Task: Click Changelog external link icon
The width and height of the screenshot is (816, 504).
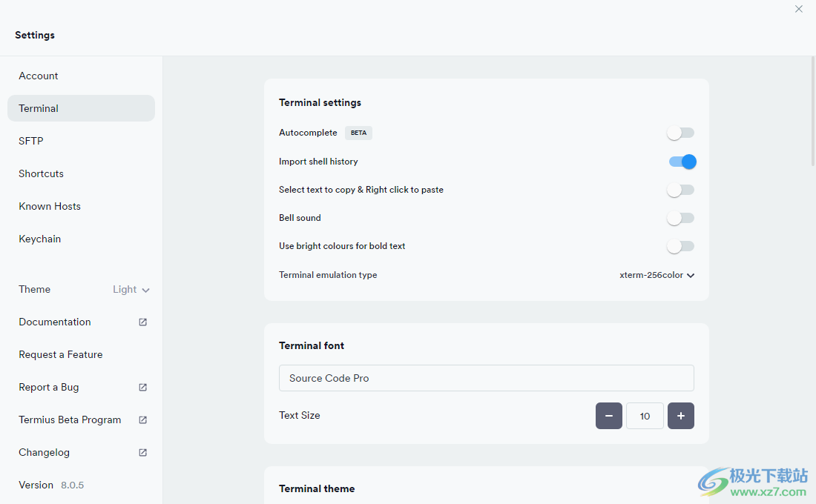Action: [x=142, y=453]
